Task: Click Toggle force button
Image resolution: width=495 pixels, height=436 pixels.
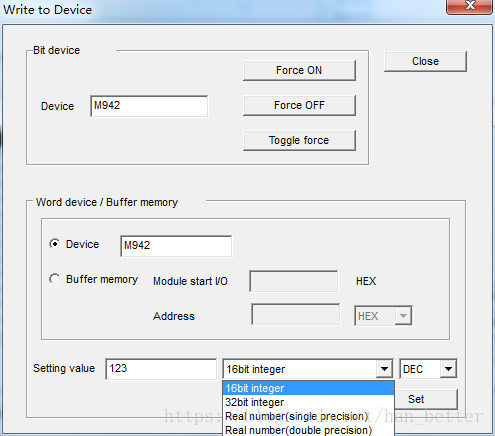Action: point(299,140)
